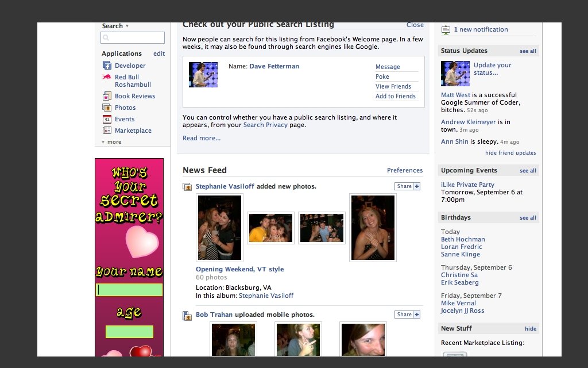Open Sanne Klinge's profile
The image size is (588, 368).
pyautogui.click(x=460, y=254)
